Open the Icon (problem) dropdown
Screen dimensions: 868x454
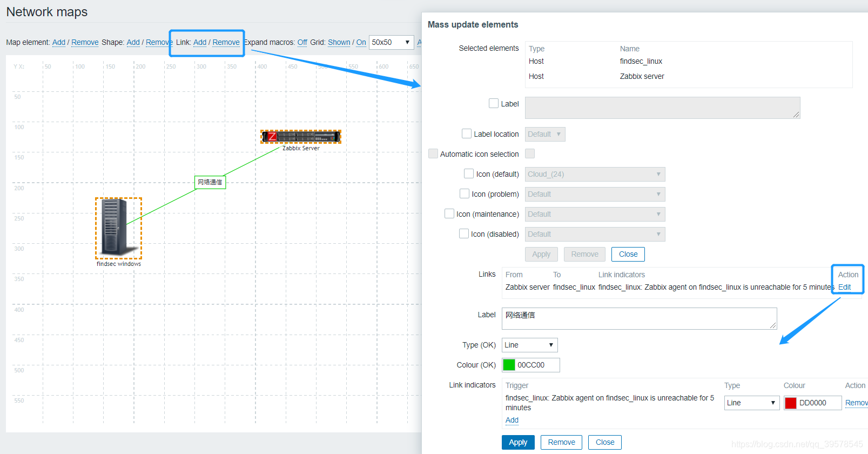pyautogui.click(x=595, y=194)
